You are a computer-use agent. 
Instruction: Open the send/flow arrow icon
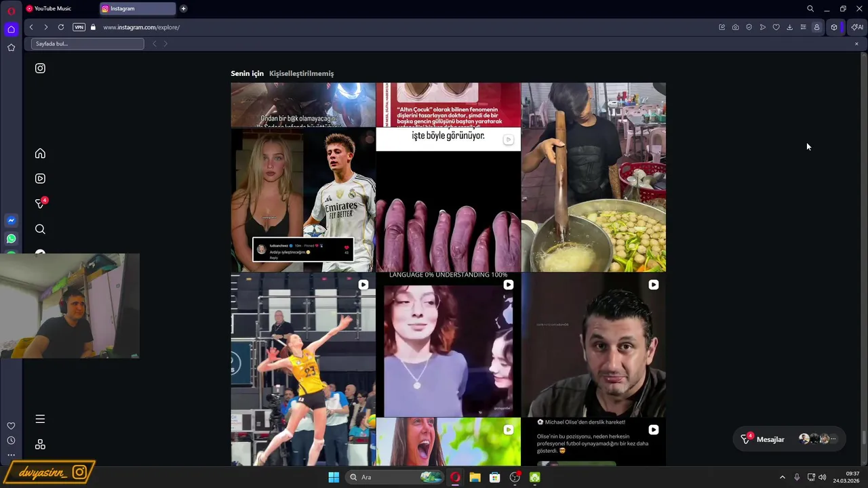click(x=763, y=27)
